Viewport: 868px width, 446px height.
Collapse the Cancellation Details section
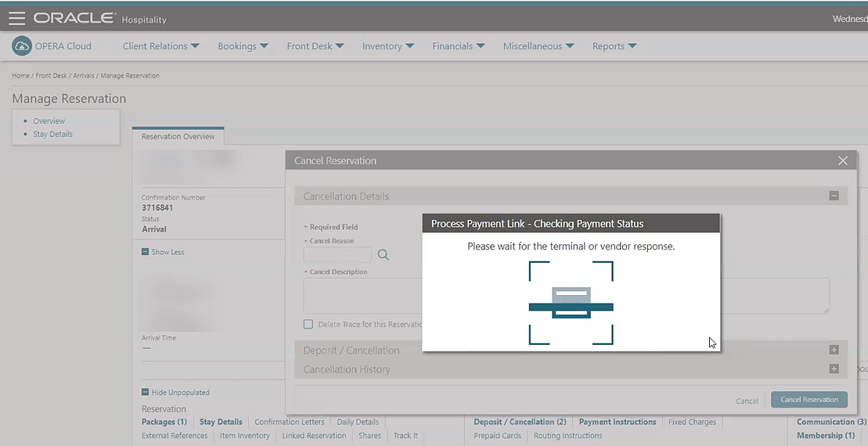834,196
